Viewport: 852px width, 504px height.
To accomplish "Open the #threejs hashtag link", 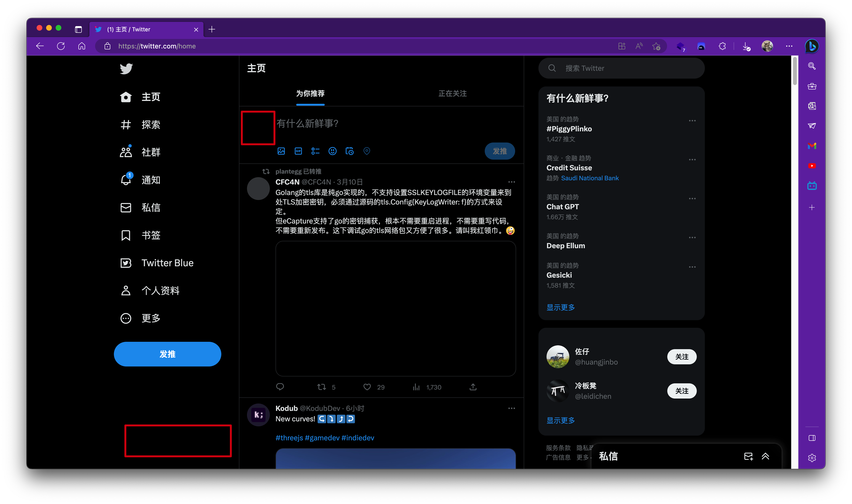I will (289, 438).
